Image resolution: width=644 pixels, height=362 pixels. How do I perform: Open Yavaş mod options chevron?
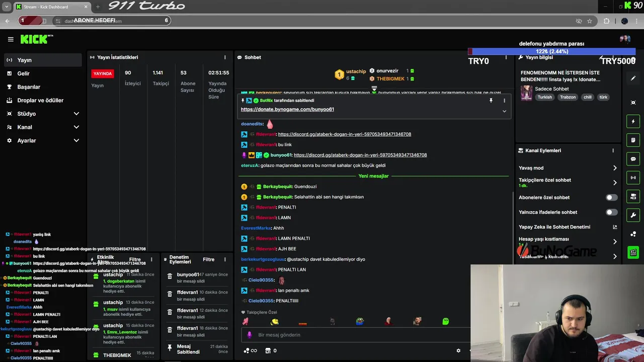point(615,168)
